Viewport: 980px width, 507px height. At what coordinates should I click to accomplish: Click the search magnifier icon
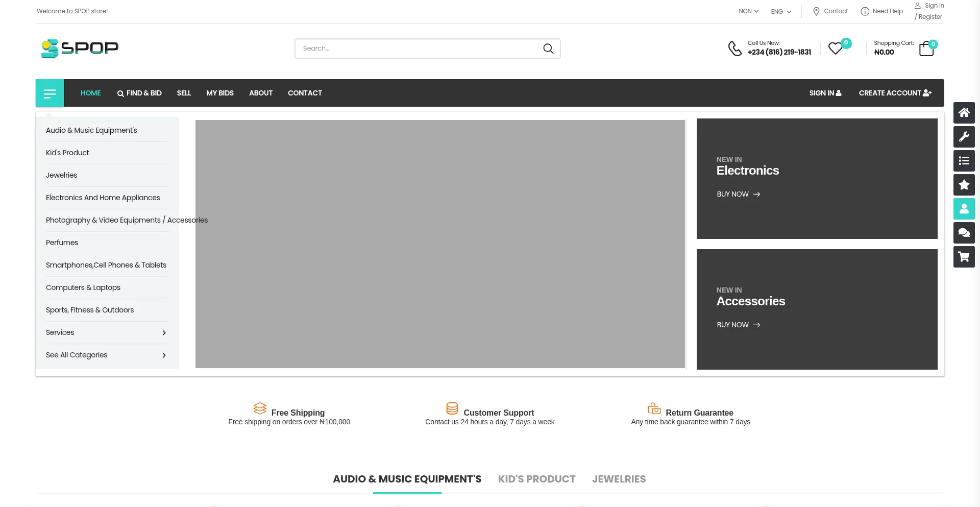coord(548,49)
